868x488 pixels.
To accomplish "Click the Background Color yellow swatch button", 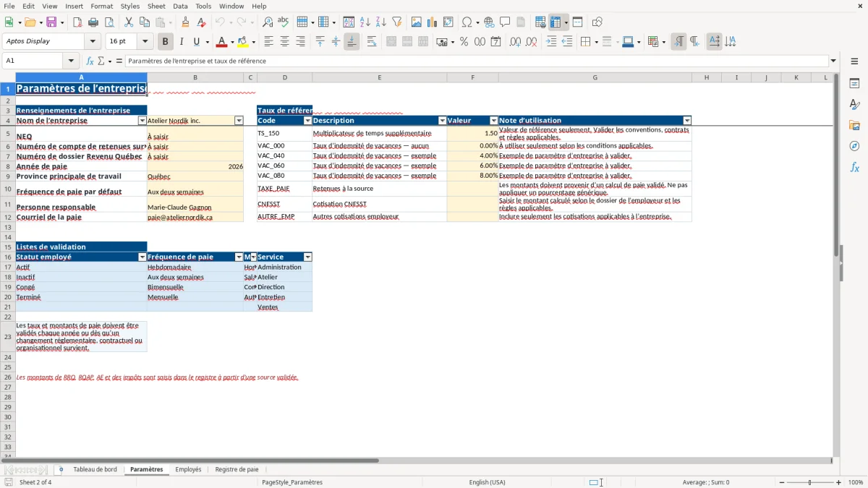I will pyautogui.click(x=242, y=42).
